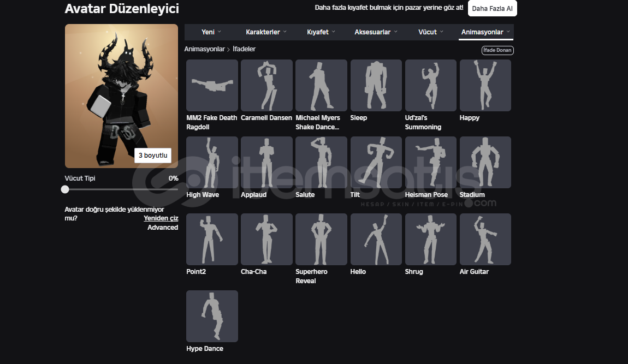Click the Happy emote icon
Viewport: 628px width, 364px height.
click(485, 85)
